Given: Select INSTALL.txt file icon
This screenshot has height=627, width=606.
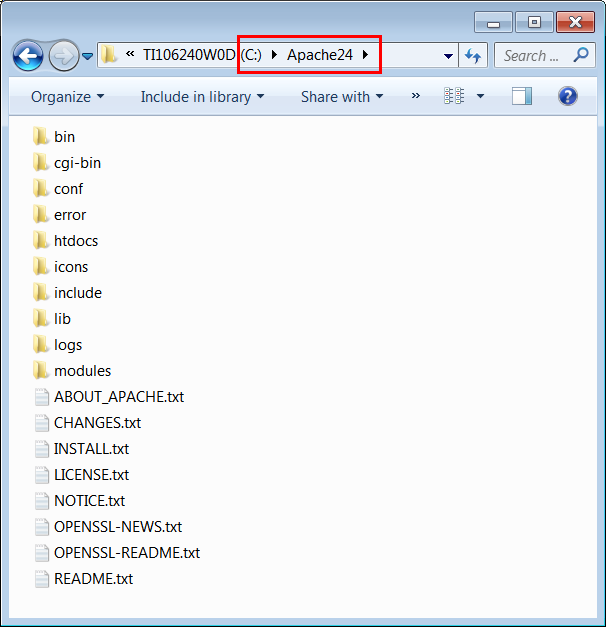Looking at the screenshot, I should (x=42, y=449).
